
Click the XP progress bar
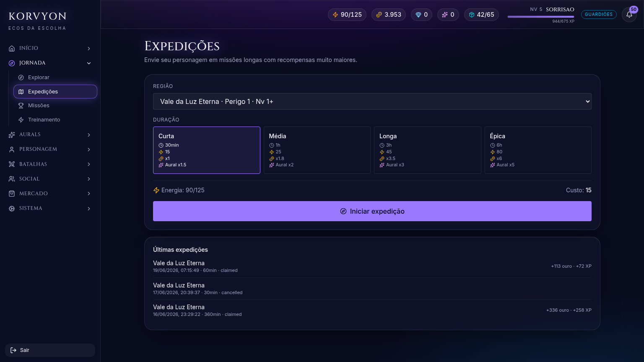541,17
